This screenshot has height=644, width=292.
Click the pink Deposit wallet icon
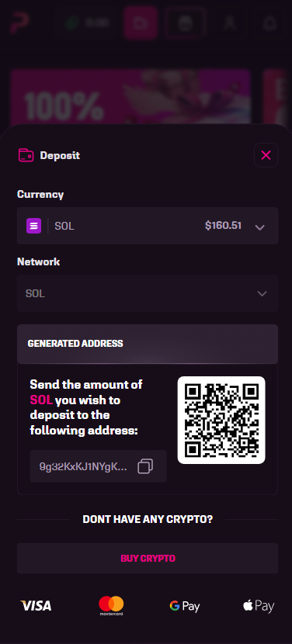(26, 155)
